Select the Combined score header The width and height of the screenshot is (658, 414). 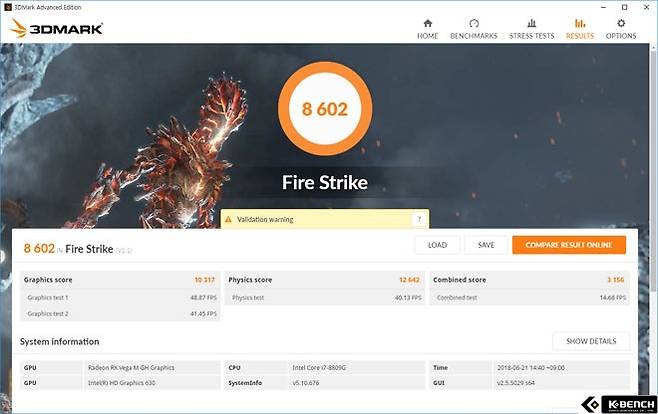[461, 280]
